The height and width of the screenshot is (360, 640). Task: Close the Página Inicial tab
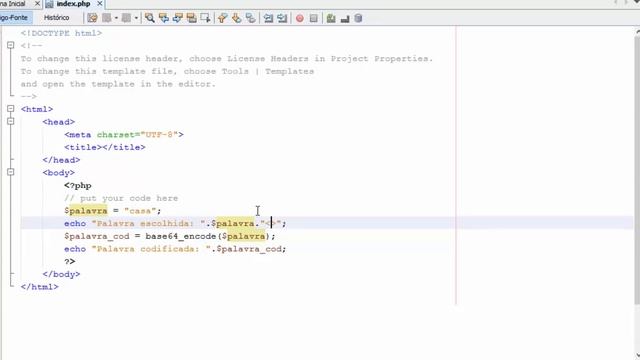tap(38, 4)
